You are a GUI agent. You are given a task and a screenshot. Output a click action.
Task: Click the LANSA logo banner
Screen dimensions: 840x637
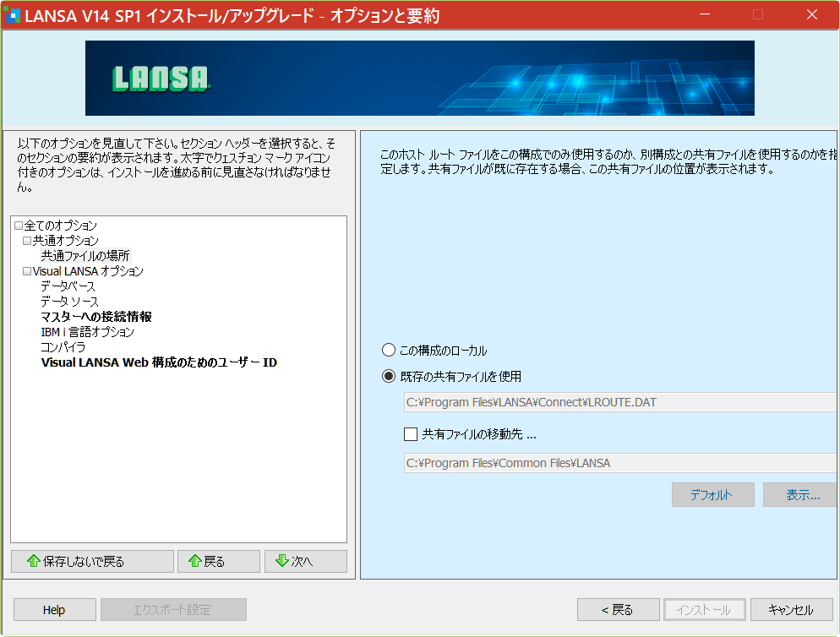tap(419, 79)
